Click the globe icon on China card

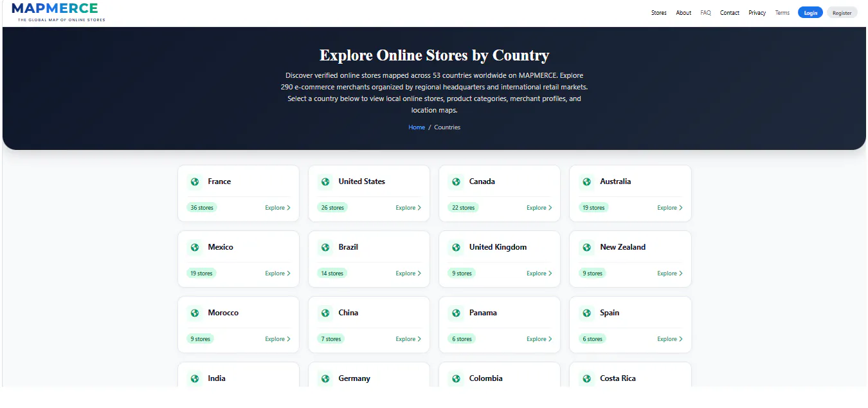(325, 313)
